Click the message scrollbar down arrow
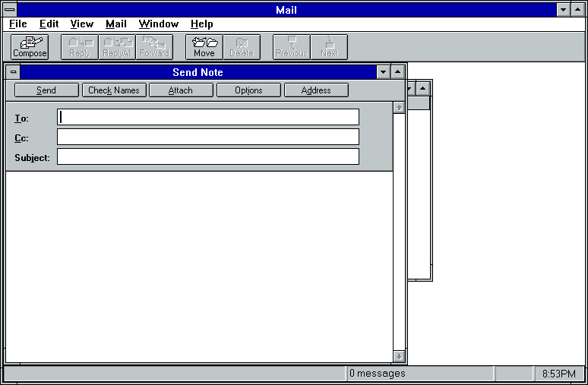588x385 pixels. (399, 356)
